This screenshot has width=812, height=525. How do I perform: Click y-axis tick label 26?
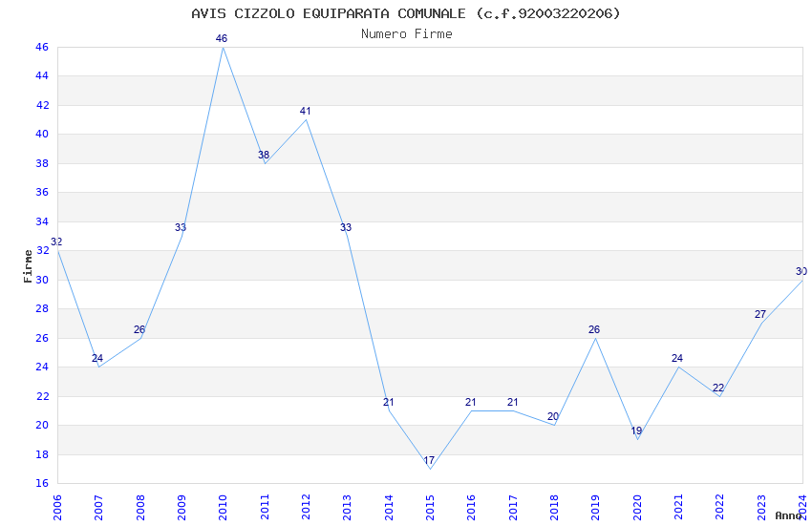[42, 338]
